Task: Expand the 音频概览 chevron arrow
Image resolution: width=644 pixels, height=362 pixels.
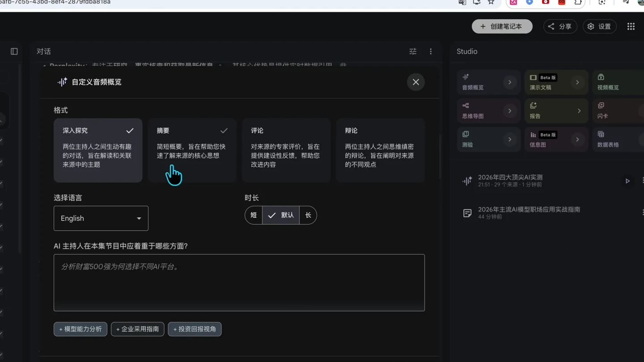Action: [510, 82]
